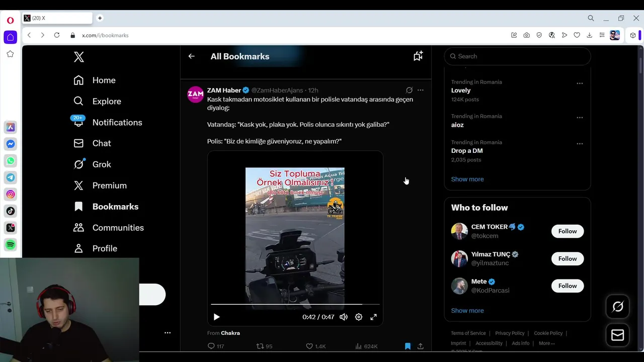Click add bookmark folder icon

click(418, 56)
